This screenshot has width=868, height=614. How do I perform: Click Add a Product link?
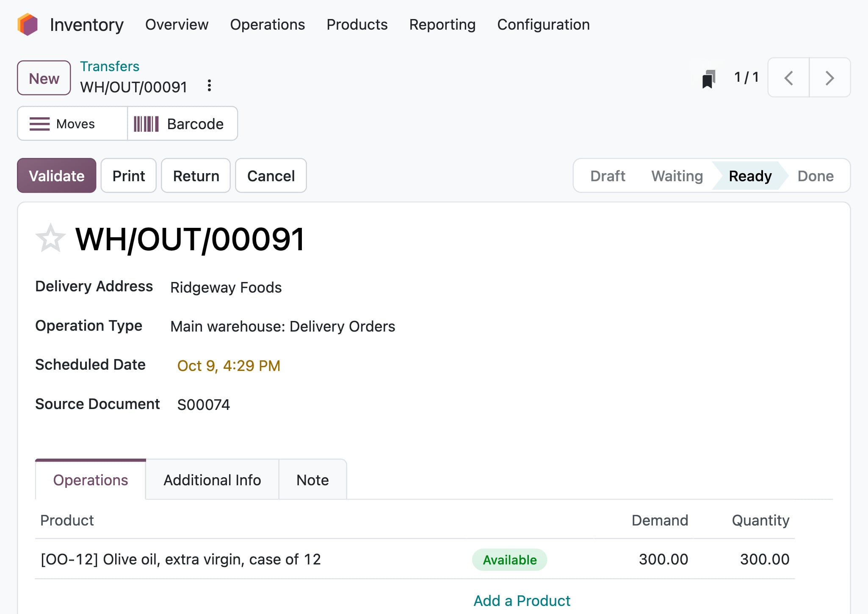point(522,601)
